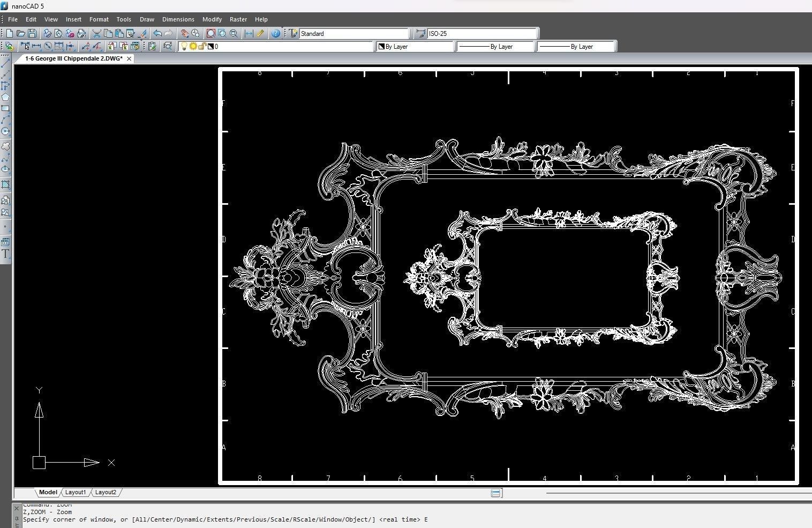812x528 pixels.
Task: Open the Modify menu
Action: click(212, 19)
